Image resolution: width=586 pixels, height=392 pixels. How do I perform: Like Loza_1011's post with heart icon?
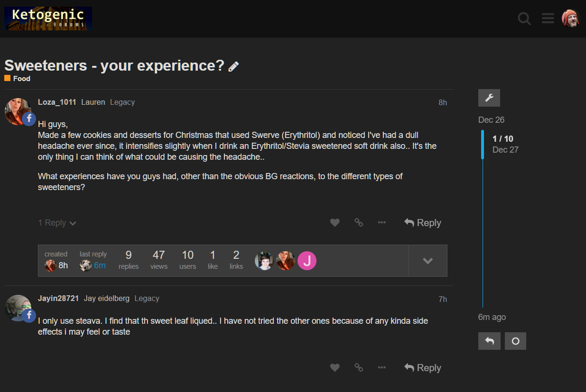click(x=335, y=223)
